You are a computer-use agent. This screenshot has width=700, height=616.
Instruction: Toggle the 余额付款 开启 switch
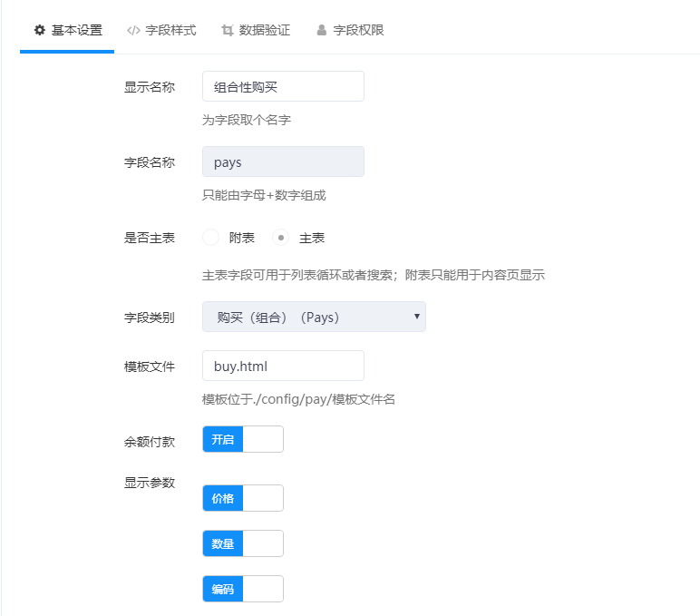click(243, 439)
